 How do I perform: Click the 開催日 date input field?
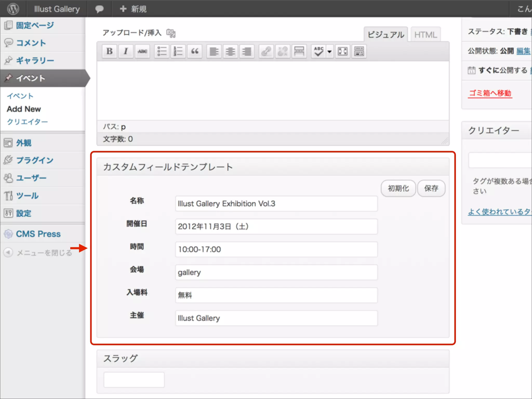[x=276, y=227]
